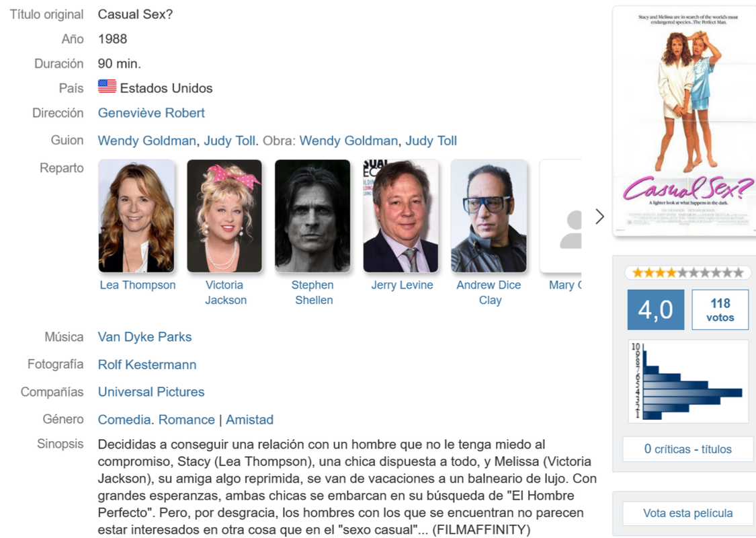Screen dimensions: 756x538
Task: Open director Geneviève Robert's page
Action: click(151, 113)
